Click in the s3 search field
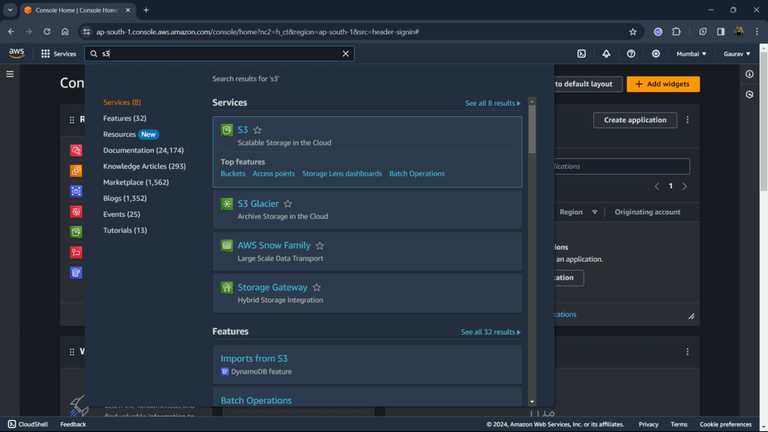The image size is (768, 432). pyautogui.click(x=219, y=54)
